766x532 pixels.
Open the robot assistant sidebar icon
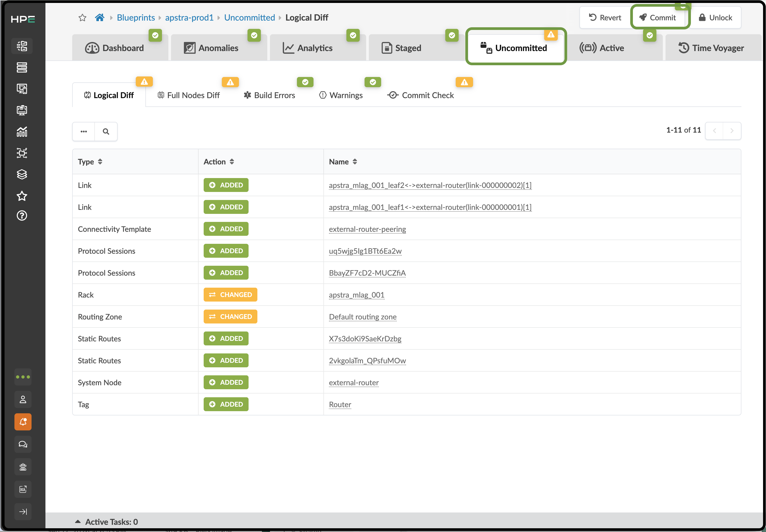23,467
